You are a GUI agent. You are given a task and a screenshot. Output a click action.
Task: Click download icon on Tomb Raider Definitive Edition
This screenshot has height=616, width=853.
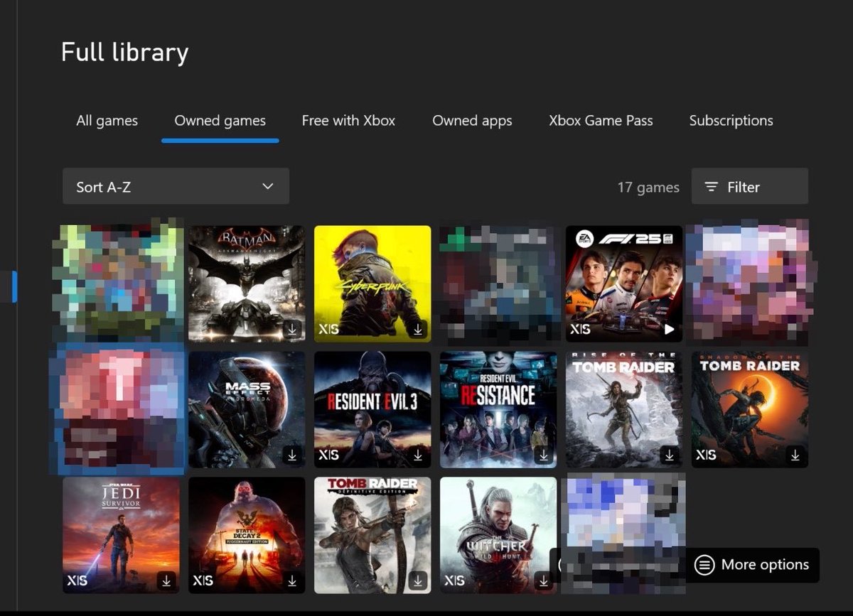418,580
